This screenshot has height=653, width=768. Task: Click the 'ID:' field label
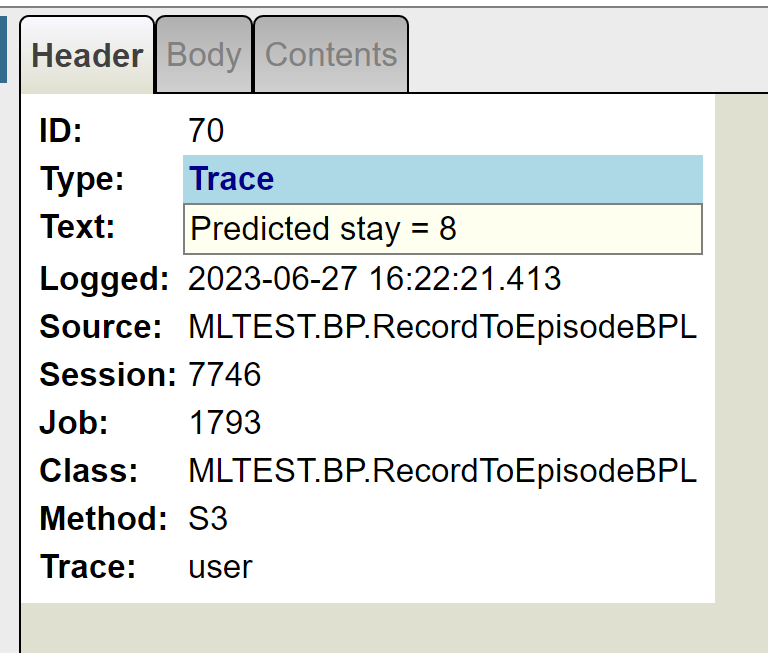61,131
